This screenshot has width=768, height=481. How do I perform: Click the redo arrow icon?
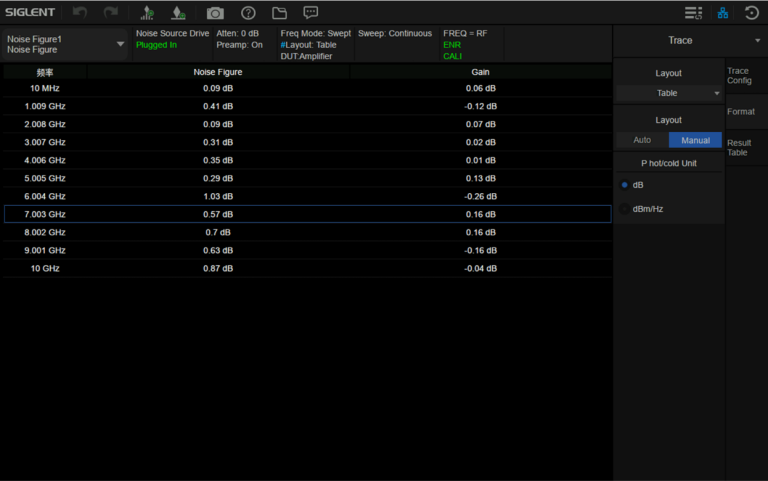click(110, 13)
